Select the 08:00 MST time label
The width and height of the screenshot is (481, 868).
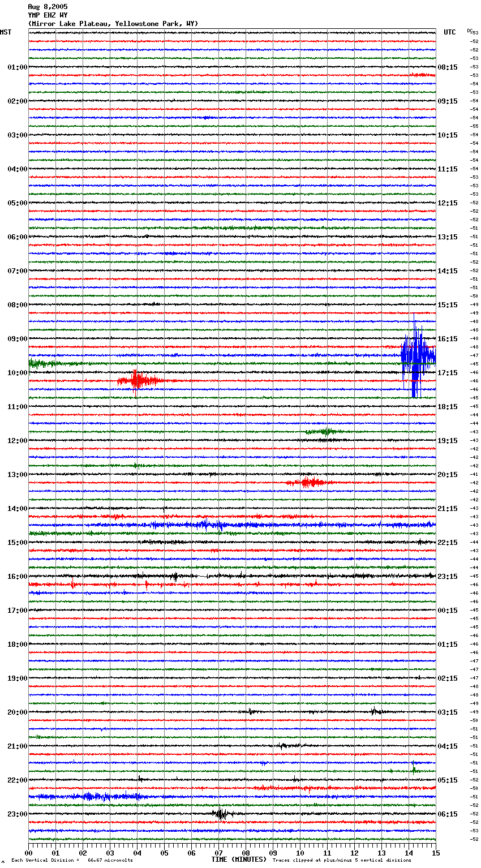tap(17, 305)
